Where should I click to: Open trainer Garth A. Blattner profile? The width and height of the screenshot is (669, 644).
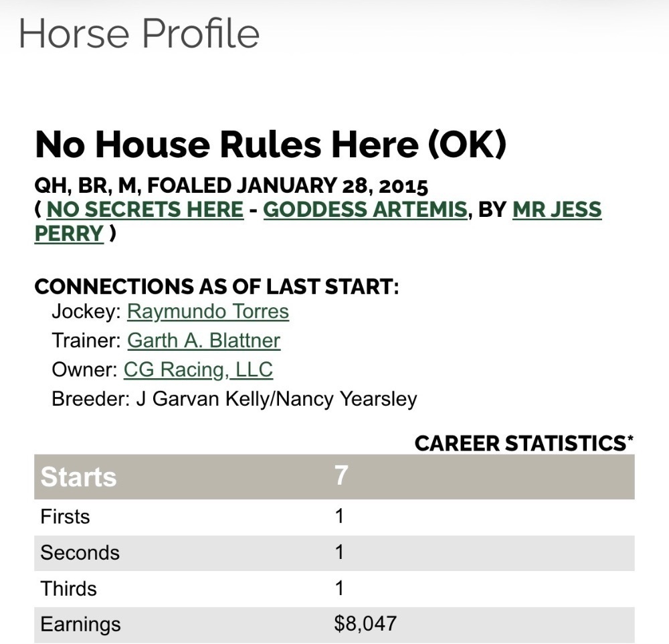point(203,340)
